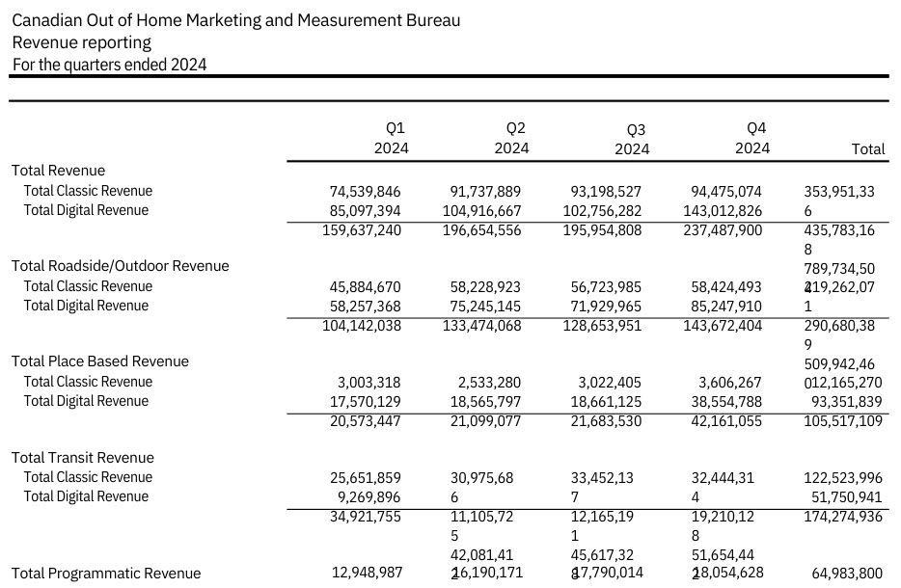The height and width of the screenshot is (588, 901).
Task: Select the 'Total Roadside/Outdoor Revenue' heading
Action: click(x=120, y=266)
